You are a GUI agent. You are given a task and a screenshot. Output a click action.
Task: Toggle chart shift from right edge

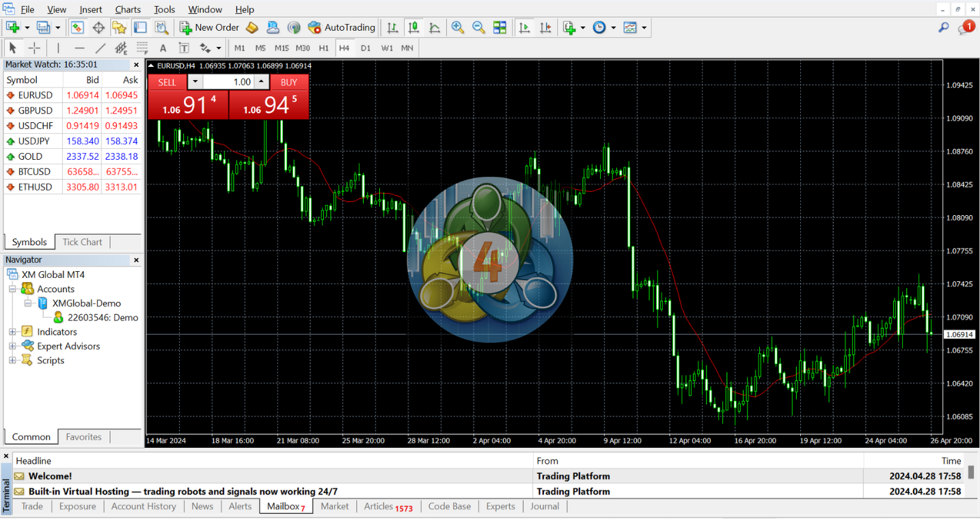(x=545, y=27)
